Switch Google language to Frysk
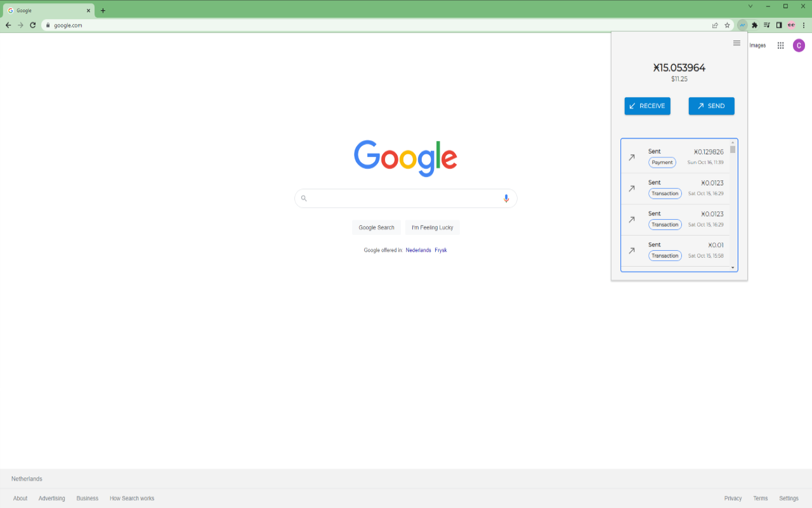812x508 pixels. pos(441,250)
